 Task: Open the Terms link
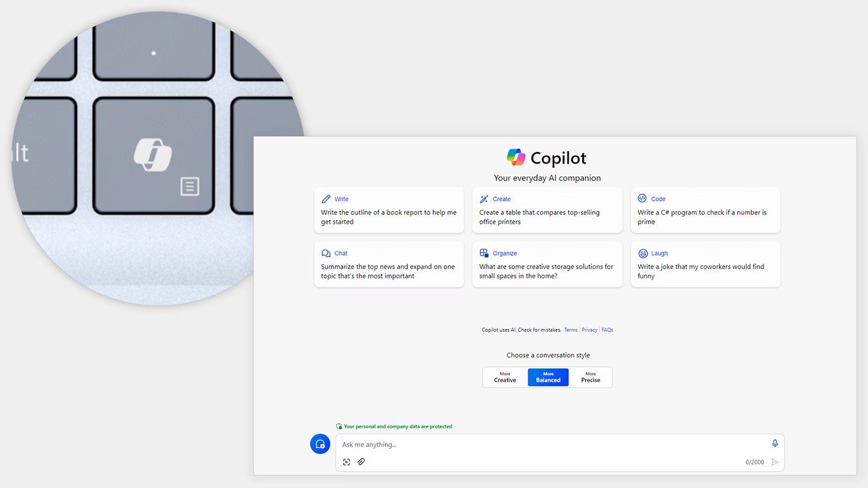click(571, 330)
